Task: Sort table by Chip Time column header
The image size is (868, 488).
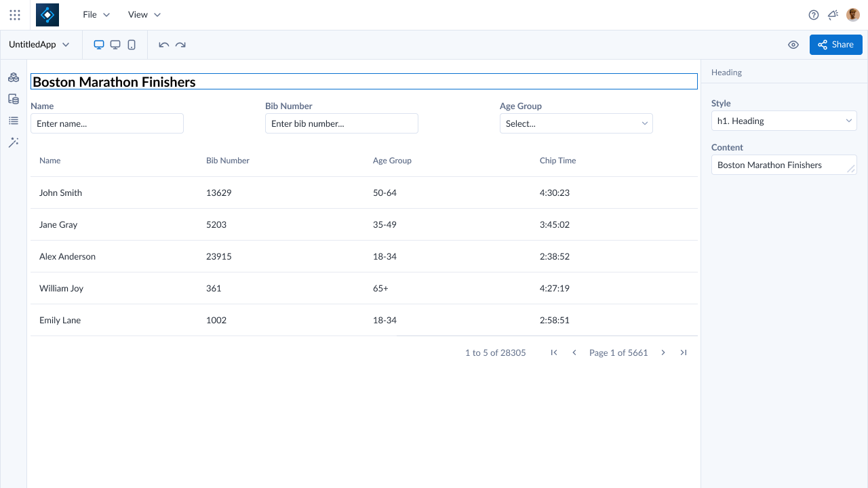Action: [x=558, y=161]
